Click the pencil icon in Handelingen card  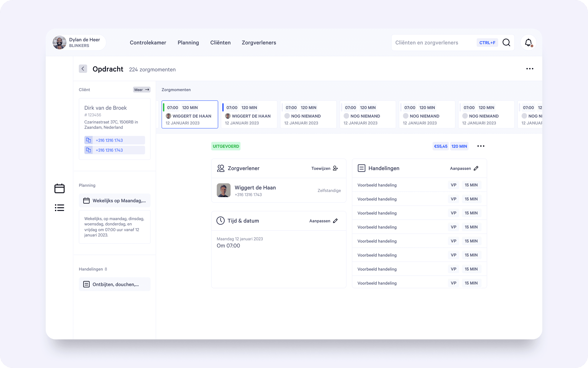(476, 168)
